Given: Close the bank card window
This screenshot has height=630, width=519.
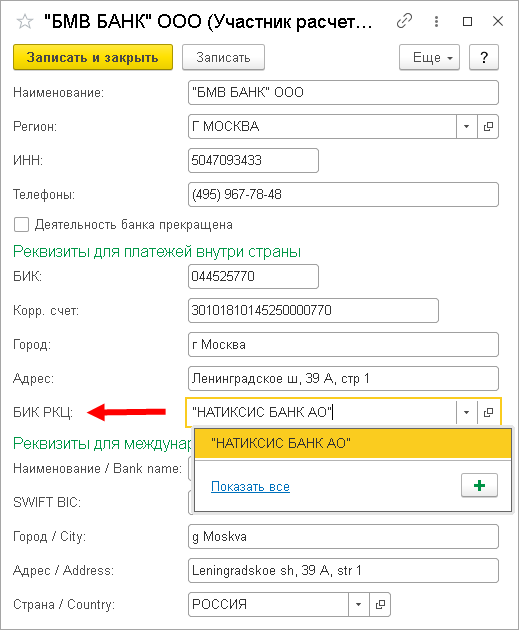Looking at the screenshot, I should click(498, 21).
